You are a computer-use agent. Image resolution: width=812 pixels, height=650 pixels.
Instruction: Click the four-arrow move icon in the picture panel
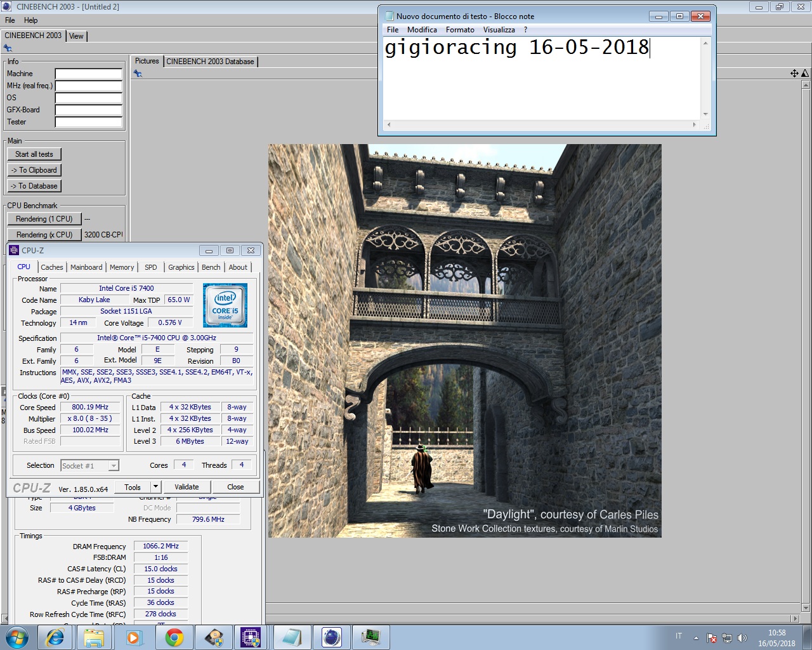click(x=794, y=74)
